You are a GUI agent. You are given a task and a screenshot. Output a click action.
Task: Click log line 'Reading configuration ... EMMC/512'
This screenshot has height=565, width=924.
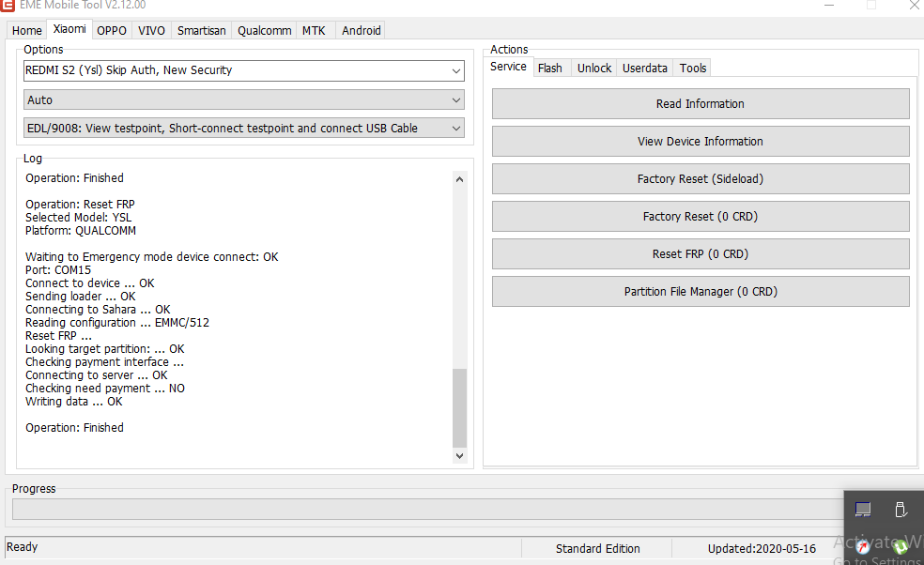[x=117, y=322]
